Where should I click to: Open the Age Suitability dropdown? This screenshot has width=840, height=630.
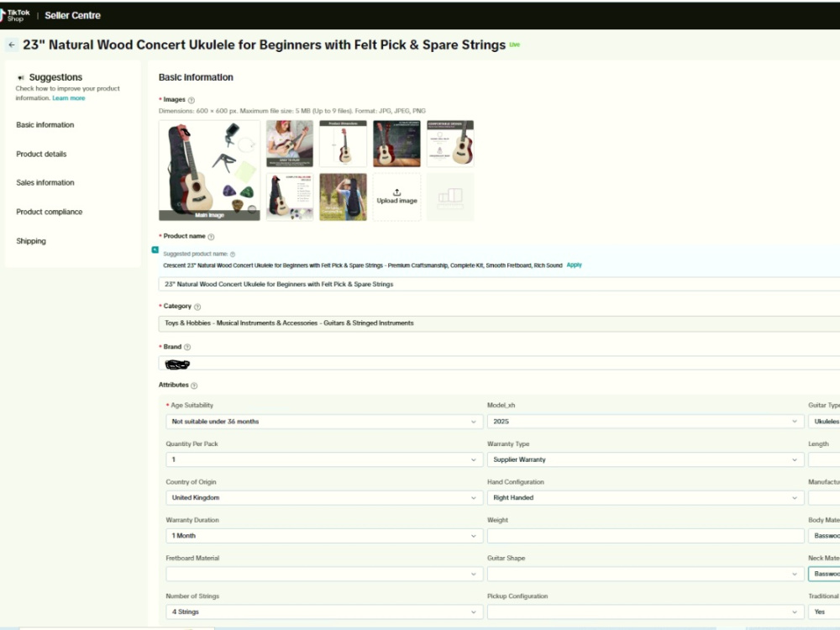(x=324, y=422)
